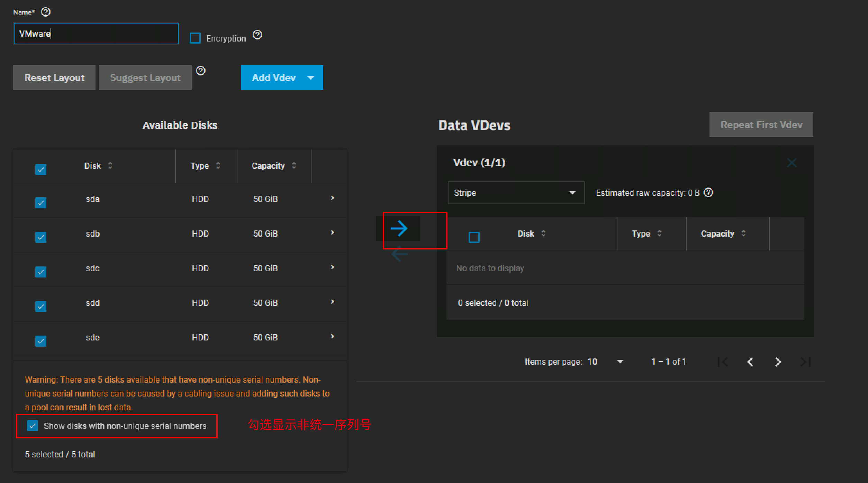Click help icon for estimated raw capacity
This screenshot has height=483, width=868.
[x=708, y=192]
